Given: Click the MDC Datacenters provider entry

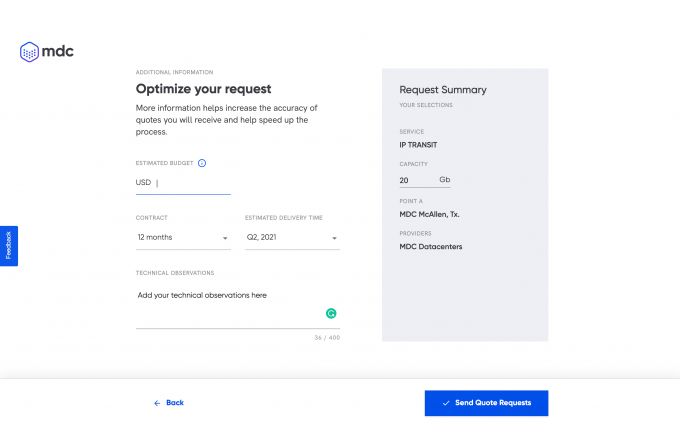Looking at the screenshot, I should [431, 246].
